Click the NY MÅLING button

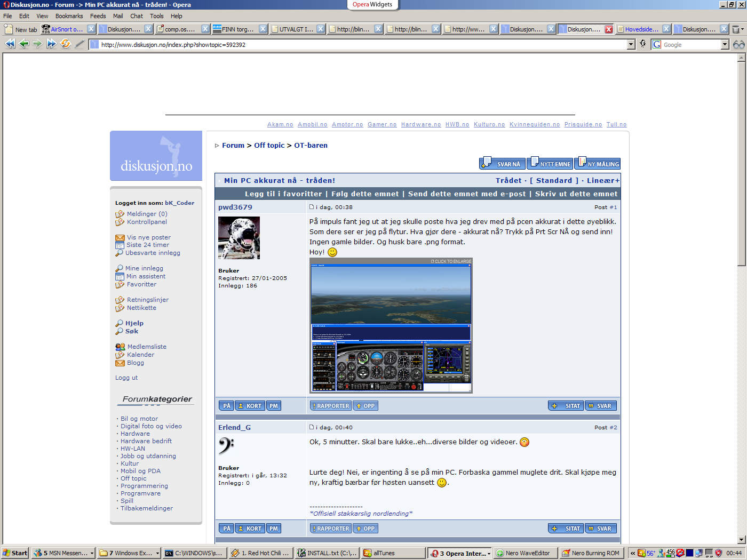point(597,163)
